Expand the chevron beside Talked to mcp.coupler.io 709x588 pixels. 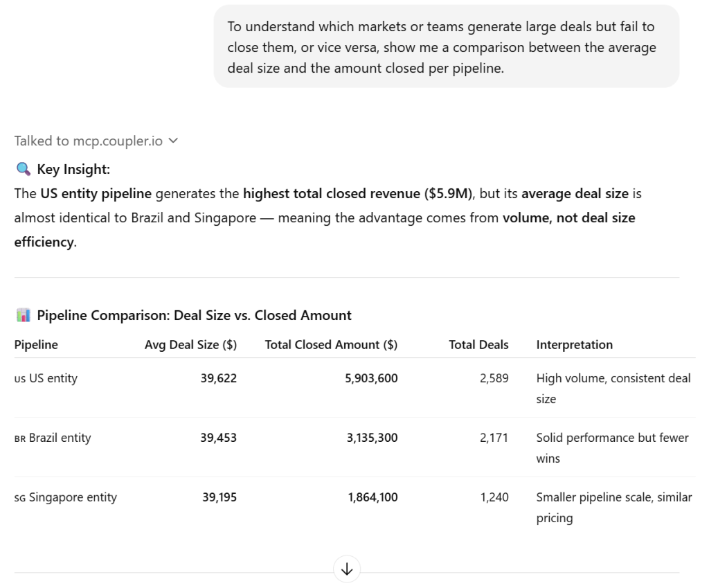click(x=173, y=141)
